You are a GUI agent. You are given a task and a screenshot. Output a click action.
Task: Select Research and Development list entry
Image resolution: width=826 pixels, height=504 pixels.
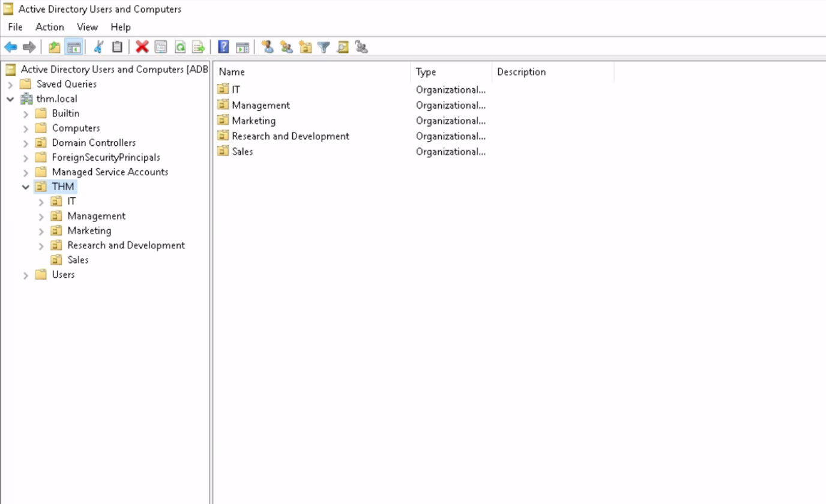coord(291,136)
